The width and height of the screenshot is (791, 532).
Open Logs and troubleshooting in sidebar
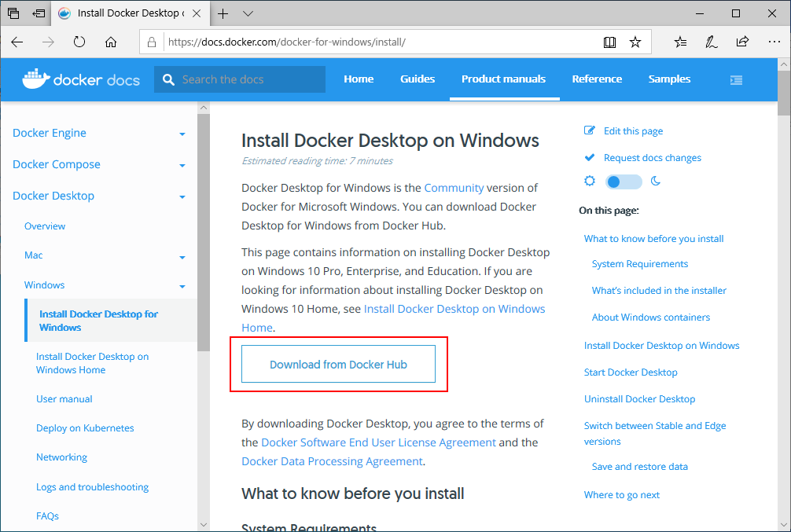pyautogui.click(x=92, y=487)
